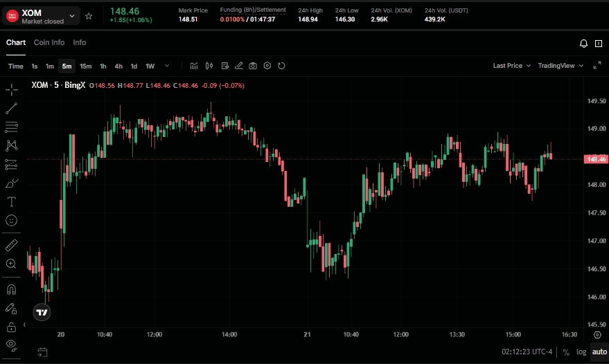Viewport: 609px width, 364px height.
Task: Expand the TradingView chart type dropdown
Action: (560, 66)
